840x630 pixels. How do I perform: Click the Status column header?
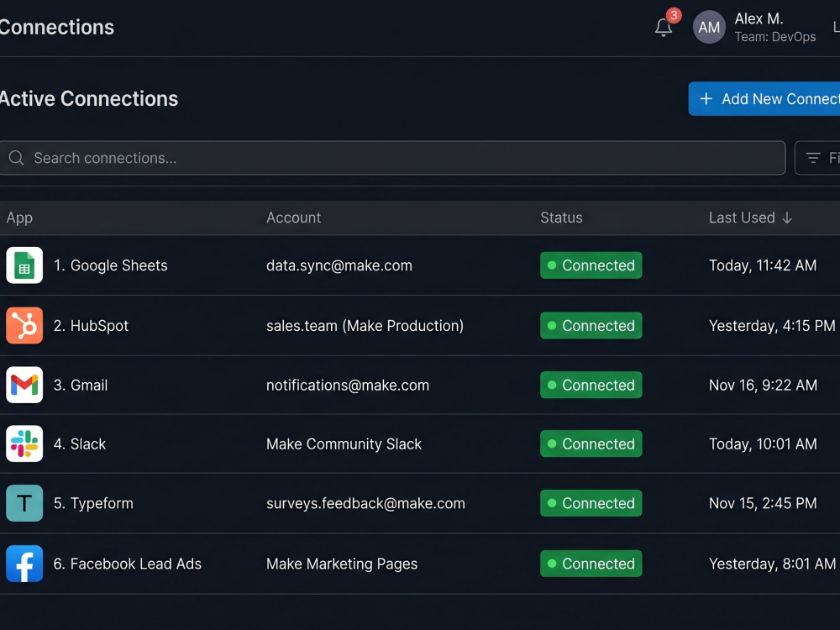(x=561, y=218)
